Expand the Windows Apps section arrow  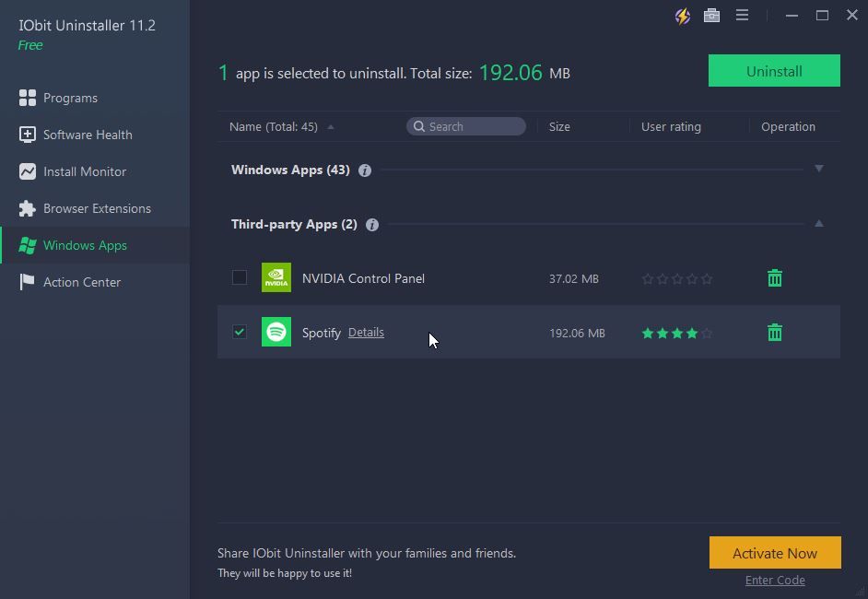(x=818, y=170)
